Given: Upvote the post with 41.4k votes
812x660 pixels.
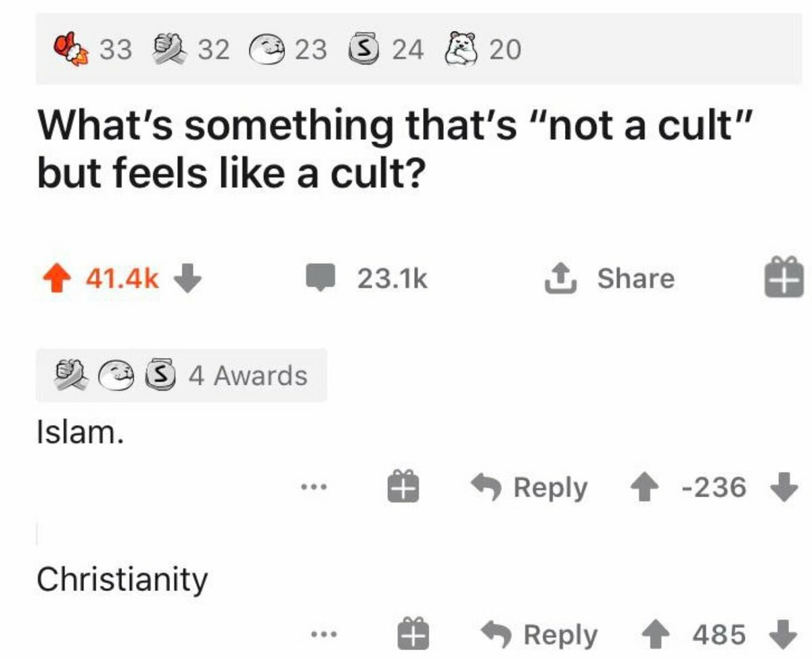Looking at the screenshot, I should (x=58, y=279).
